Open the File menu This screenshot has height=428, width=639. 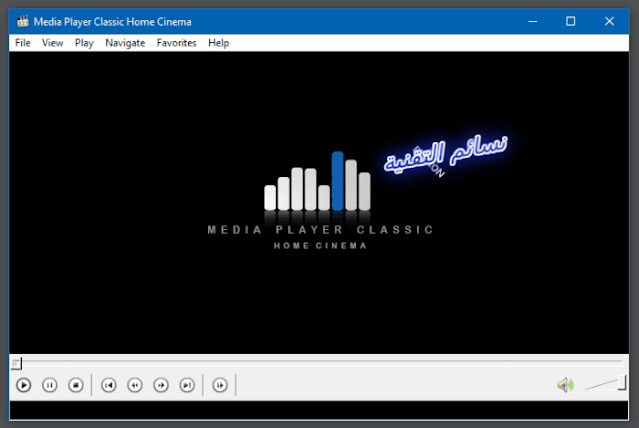23,43
